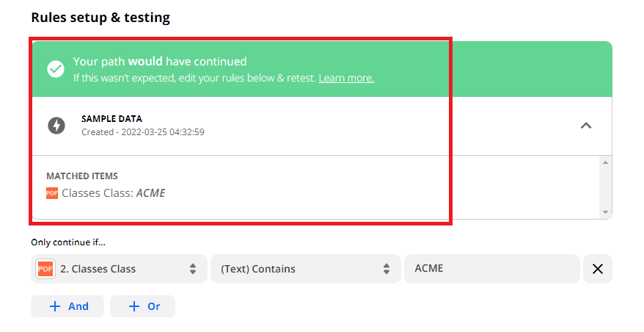This screenshot has width=644, height=332.
Task: Click the up-down arrows in the Classes Class selector
Action: click(x=193, y=269)
